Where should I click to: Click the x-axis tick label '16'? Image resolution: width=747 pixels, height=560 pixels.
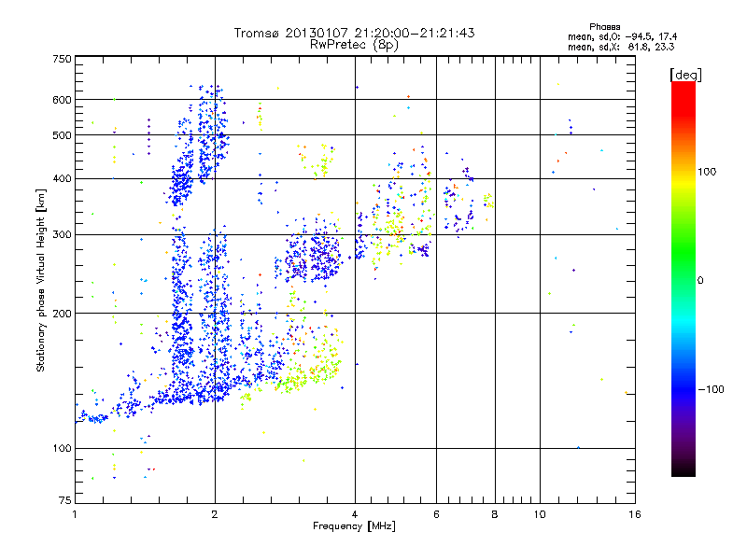pyautogui.click(x=635, y=514)
